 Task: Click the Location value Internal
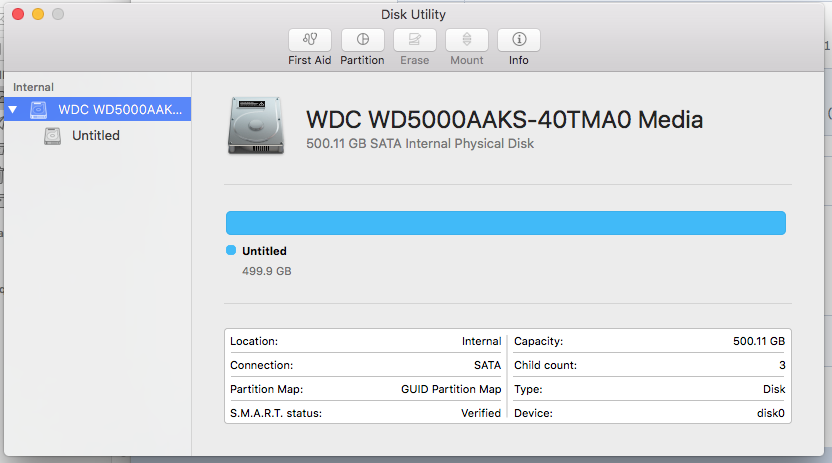pos(481,341)
